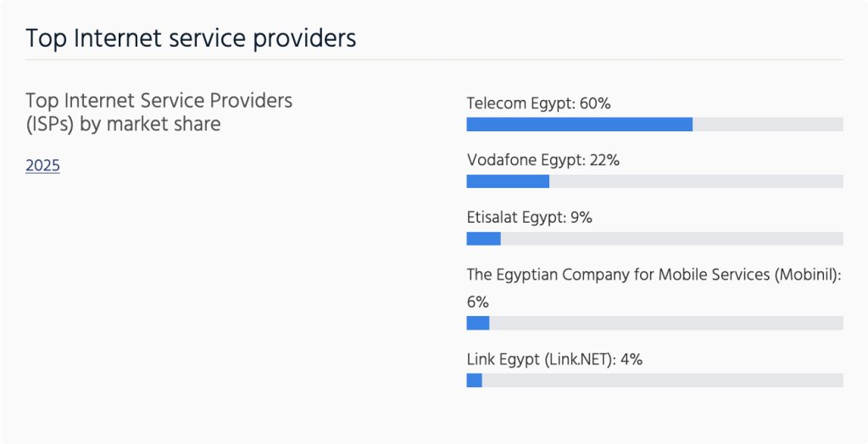Click the Vodafone Egypt 22% label

[543, 160]
